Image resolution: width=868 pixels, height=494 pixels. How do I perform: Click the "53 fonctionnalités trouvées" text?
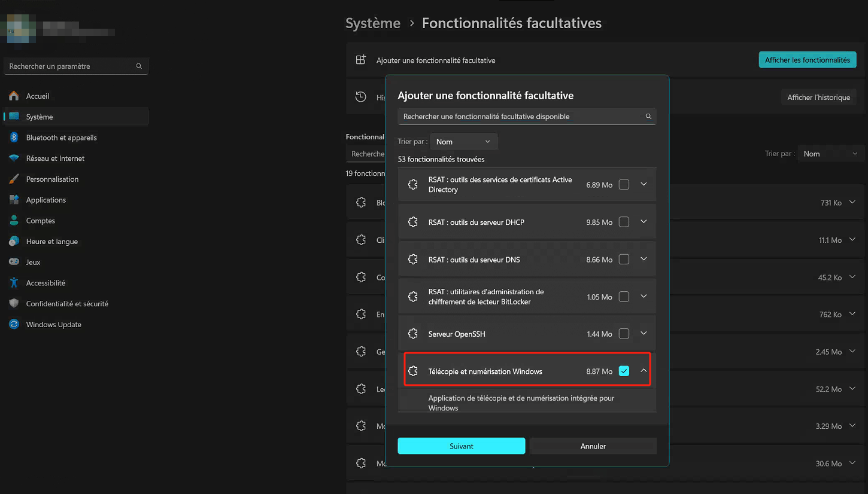click(441, 160)
